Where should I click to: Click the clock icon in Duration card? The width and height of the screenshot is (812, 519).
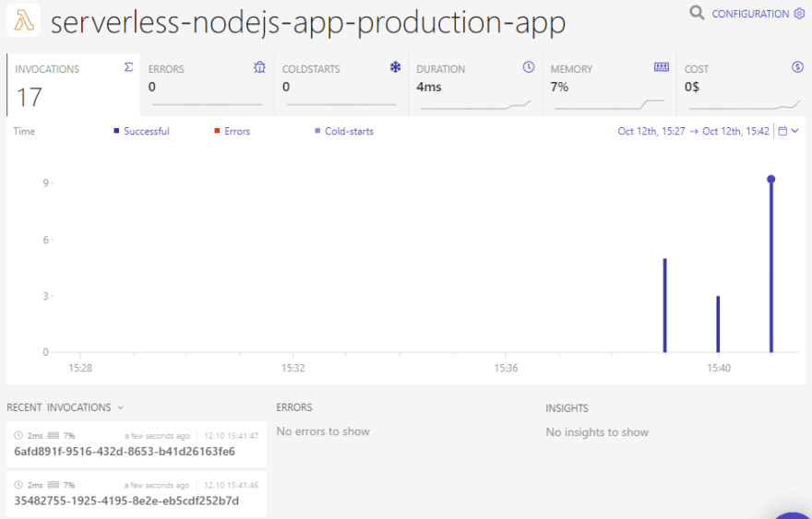tap(528, 66)
